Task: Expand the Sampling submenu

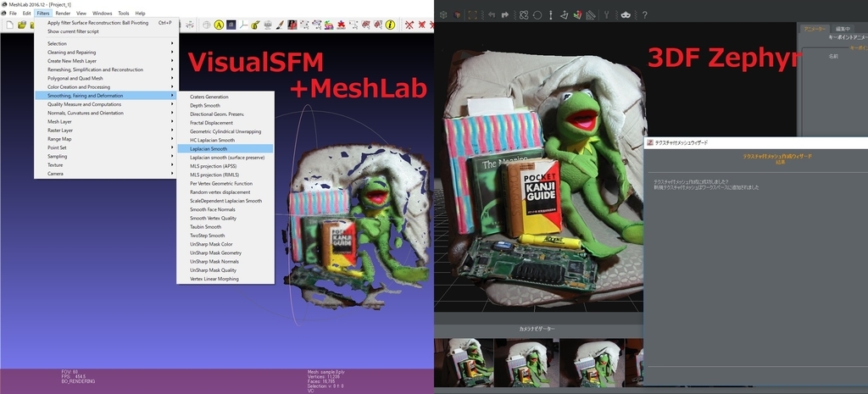Action: (x=104, y=156)
